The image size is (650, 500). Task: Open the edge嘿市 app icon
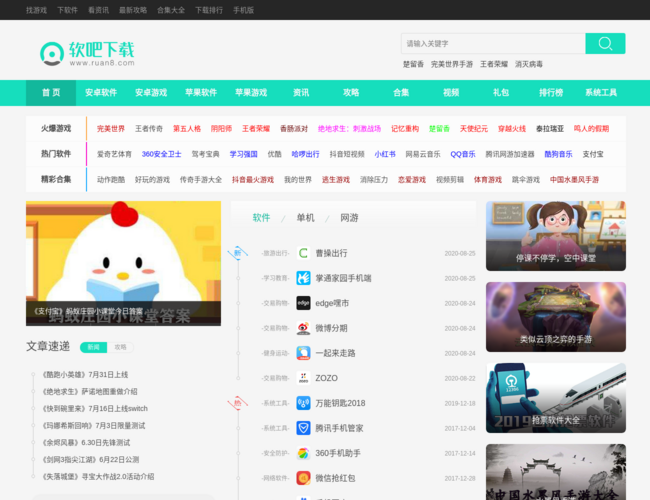[x=303, y=303]
